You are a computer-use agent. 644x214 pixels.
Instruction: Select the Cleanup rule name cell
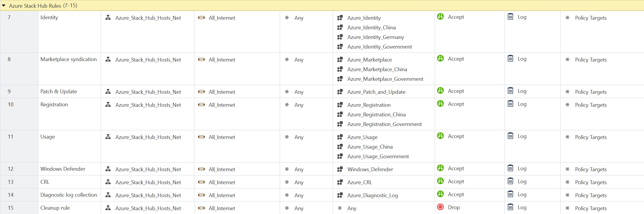[x=70, y=208]
